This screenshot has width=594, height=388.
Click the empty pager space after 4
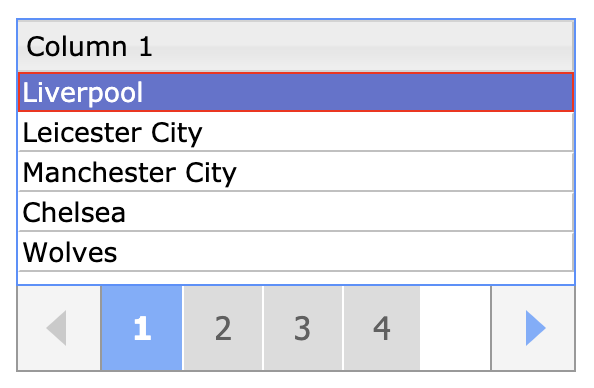tap(455, 328)
